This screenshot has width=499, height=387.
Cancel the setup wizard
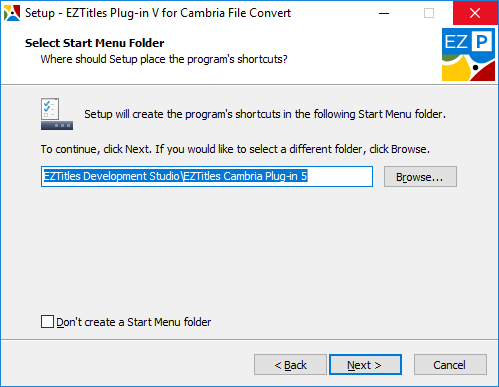450,365
